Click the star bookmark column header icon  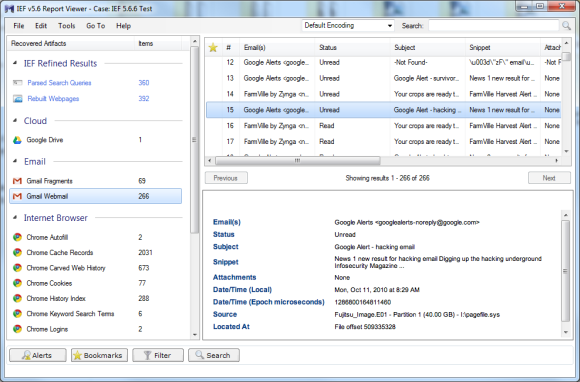coord(213,47)
